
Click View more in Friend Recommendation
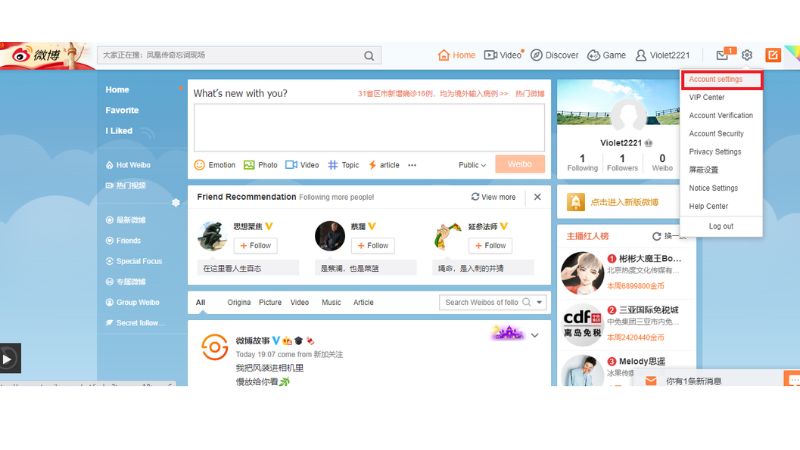pos(493,197)
